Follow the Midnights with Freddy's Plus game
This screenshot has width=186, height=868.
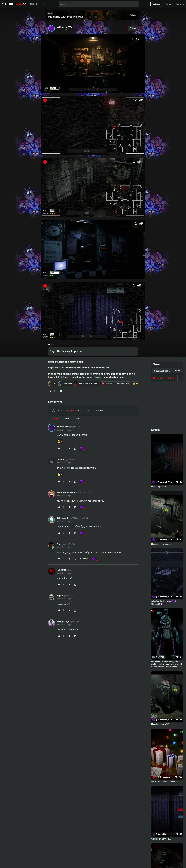click(133, 15)
